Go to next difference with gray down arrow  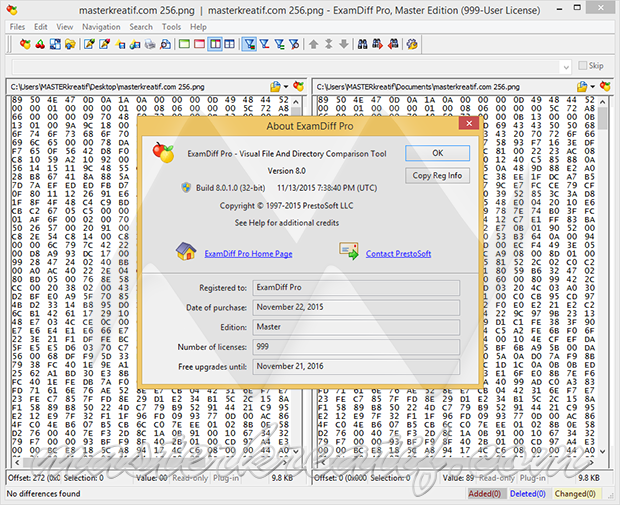(344, 44)
